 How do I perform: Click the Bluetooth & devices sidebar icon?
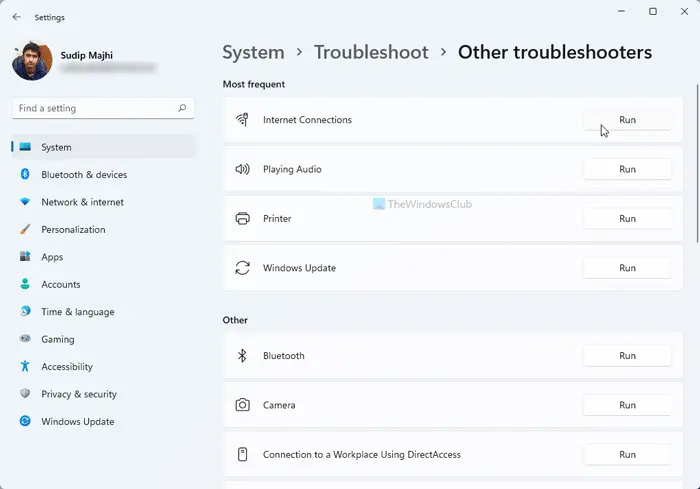click(25, 174)
